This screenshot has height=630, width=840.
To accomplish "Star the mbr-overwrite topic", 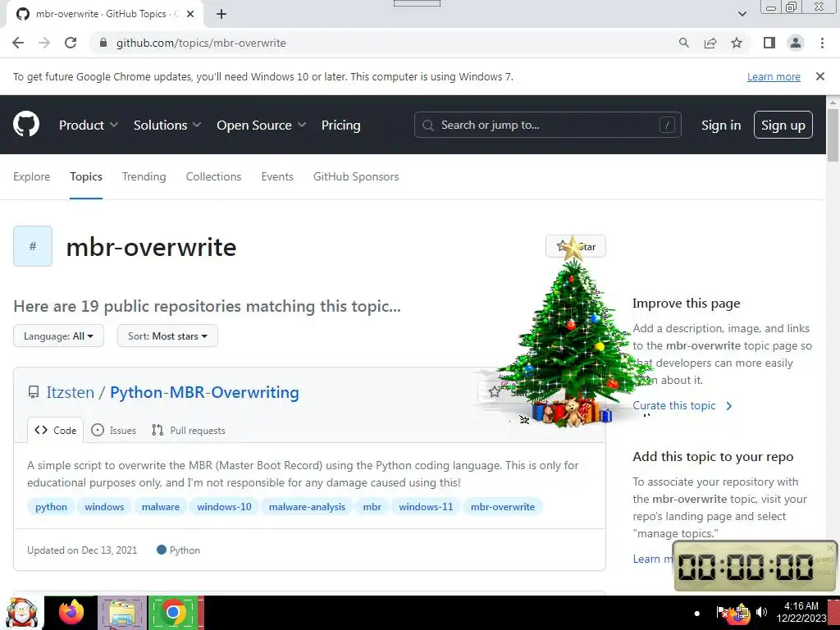I will (x=576, y=246).
